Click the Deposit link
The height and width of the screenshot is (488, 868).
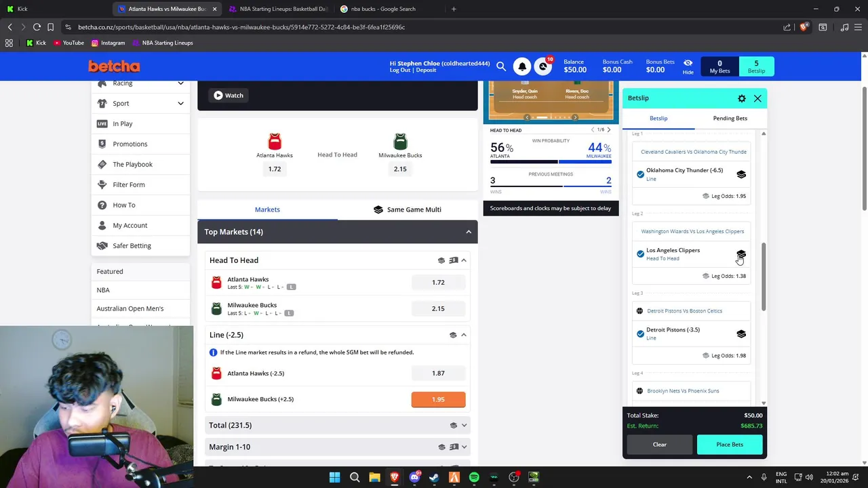pos(427,70)
